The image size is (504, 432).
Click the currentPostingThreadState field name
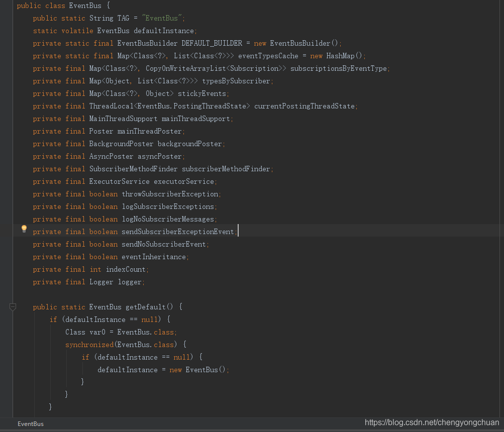(305, 106)
